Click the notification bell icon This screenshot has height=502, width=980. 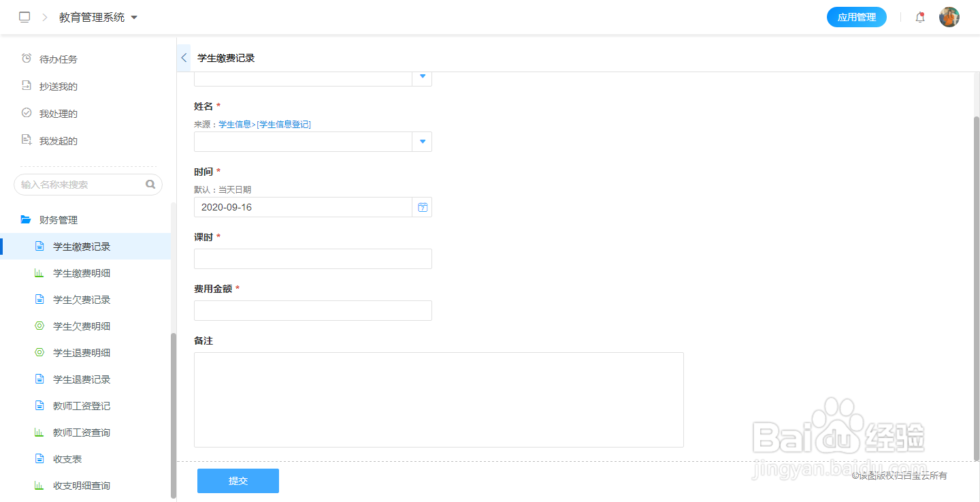tap(920, 18)
